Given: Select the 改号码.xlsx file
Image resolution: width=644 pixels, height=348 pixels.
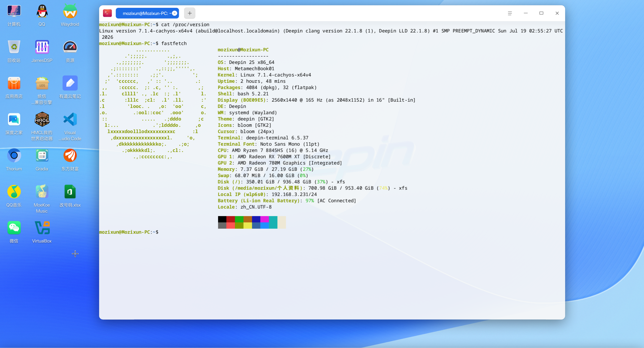Looking at the screenshot, I should (x=70, y=196).
